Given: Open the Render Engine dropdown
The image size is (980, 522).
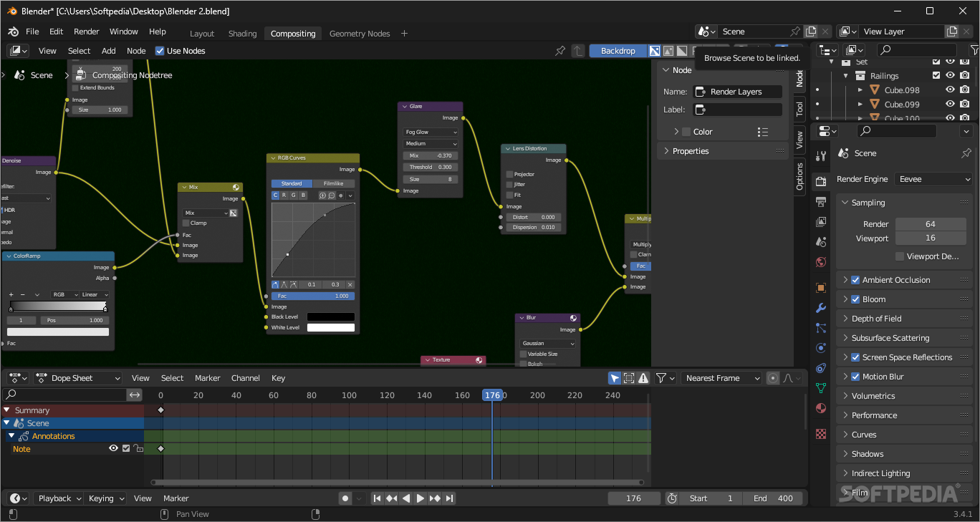Looking at the screenshot, I should 933,179.
